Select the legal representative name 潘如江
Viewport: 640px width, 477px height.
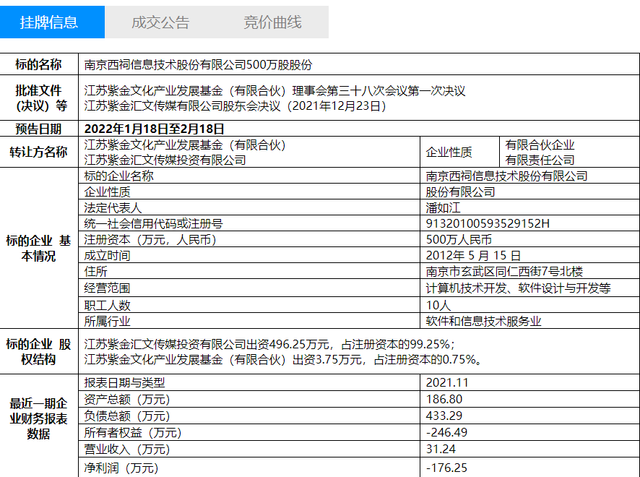(x=443, y=208)
